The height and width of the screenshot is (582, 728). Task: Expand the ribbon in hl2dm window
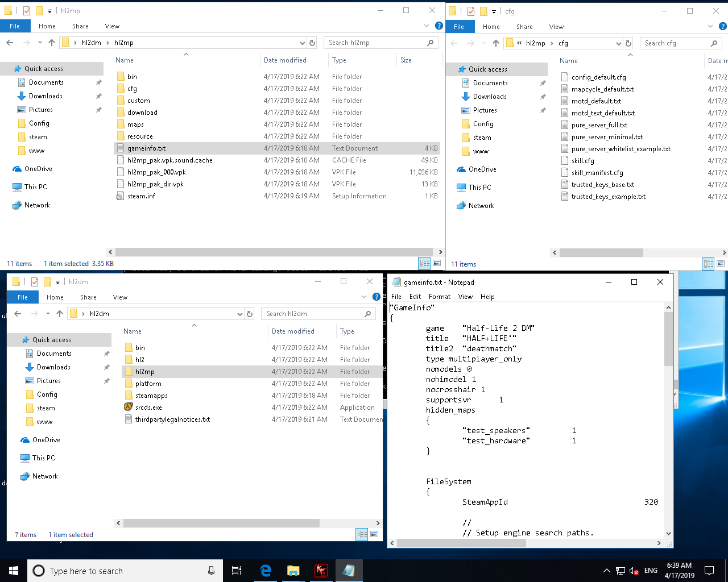click(x=364, y=297)
